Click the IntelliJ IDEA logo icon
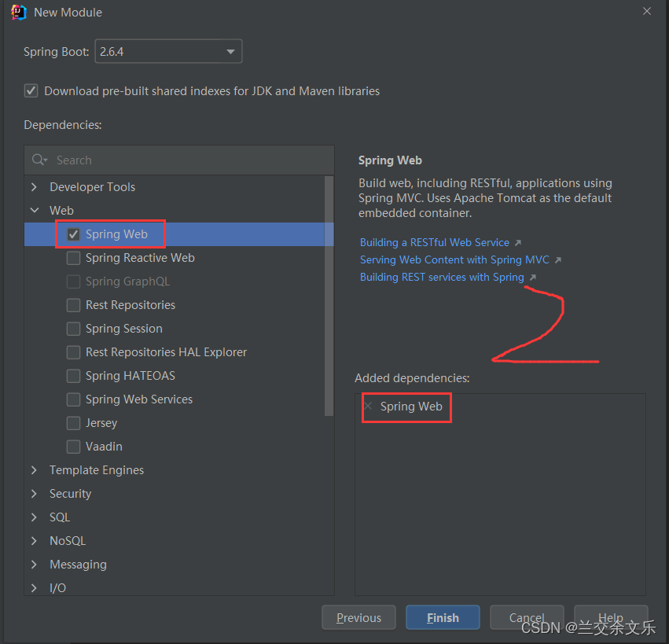669x644 pixels. pyautogui.click(x=18, y=12)
